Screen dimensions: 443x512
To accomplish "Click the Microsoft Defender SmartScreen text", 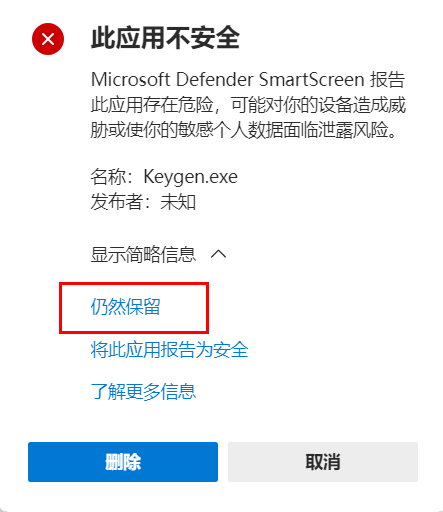I will click(228, 80).
